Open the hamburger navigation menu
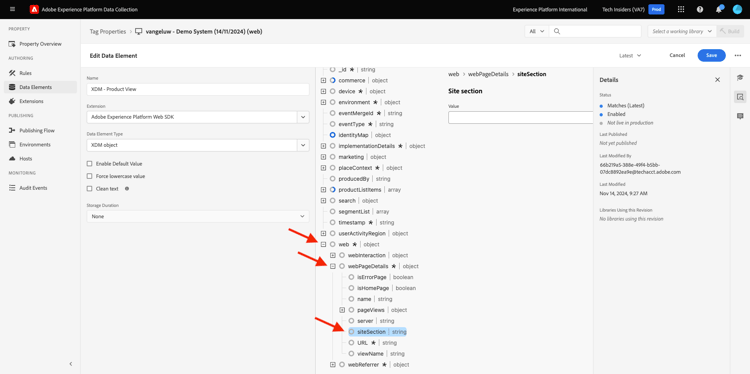This screenshot has width=750, height=374. [12, 10]
